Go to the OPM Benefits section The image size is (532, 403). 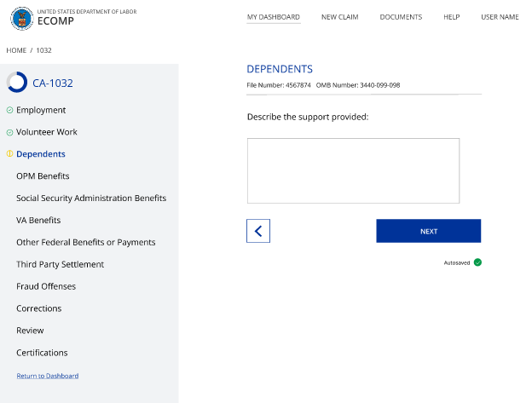pyautogui.click(x=43, y=176)
